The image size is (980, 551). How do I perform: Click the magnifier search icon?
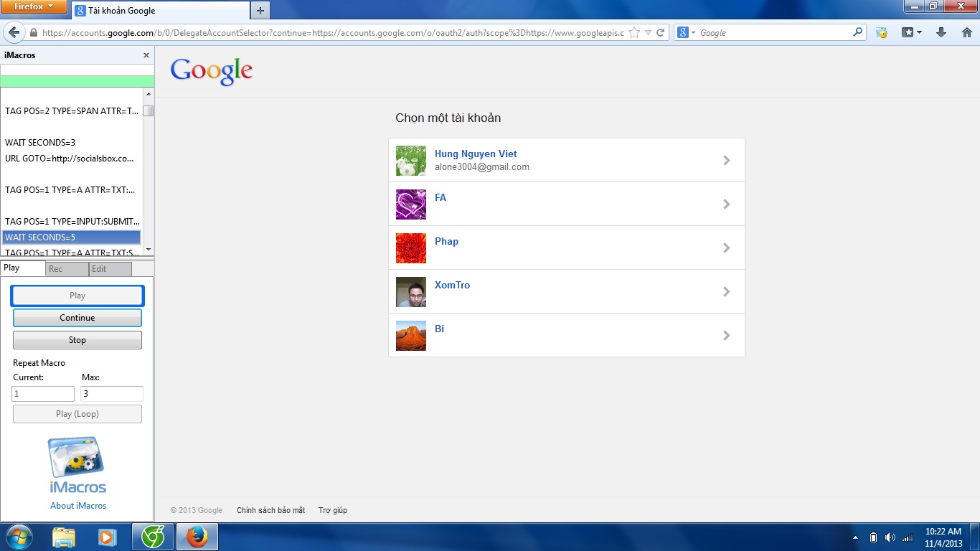857,32
